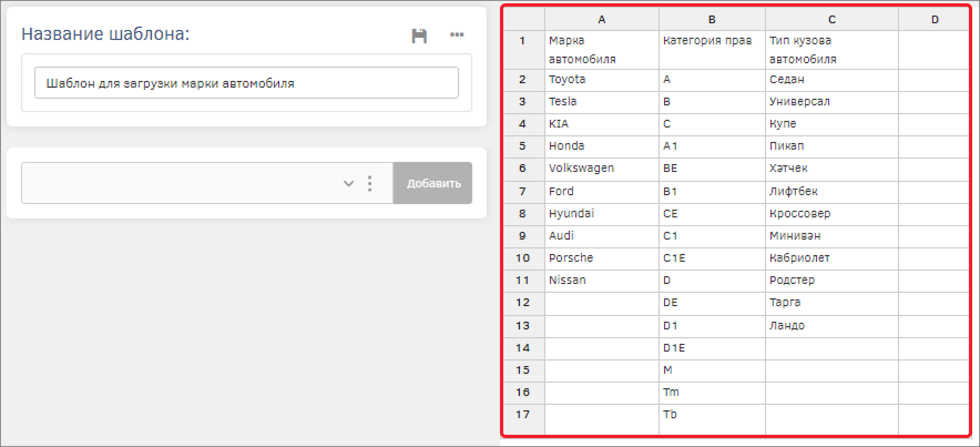Select the Кроссовер cell
The height and width of the screenshot is (447, 980).
[831, 214]
